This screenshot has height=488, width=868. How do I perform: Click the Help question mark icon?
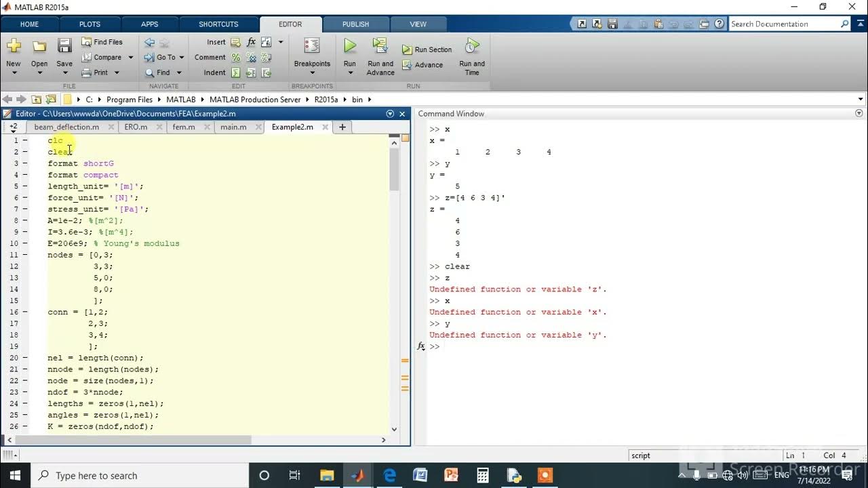click(719, 24)
